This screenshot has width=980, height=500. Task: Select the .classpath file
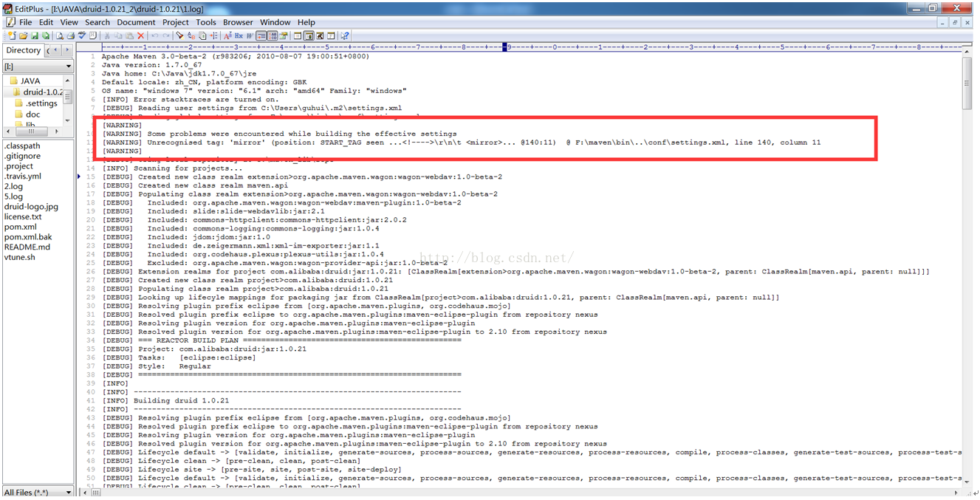point(22,146)
